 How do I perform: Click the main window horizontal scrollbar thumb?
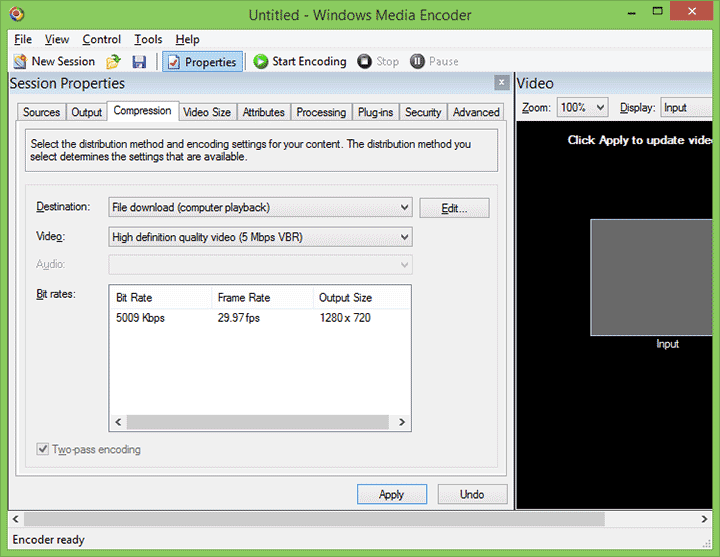[315, 519]
